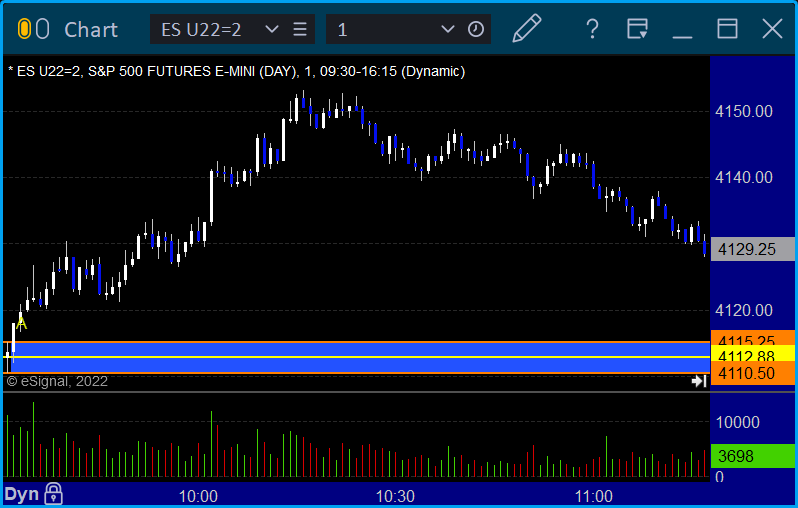Click the chart title ES U22=2 S&P 500 FUTURES text
Screen dimensions: 798x508
237,71
